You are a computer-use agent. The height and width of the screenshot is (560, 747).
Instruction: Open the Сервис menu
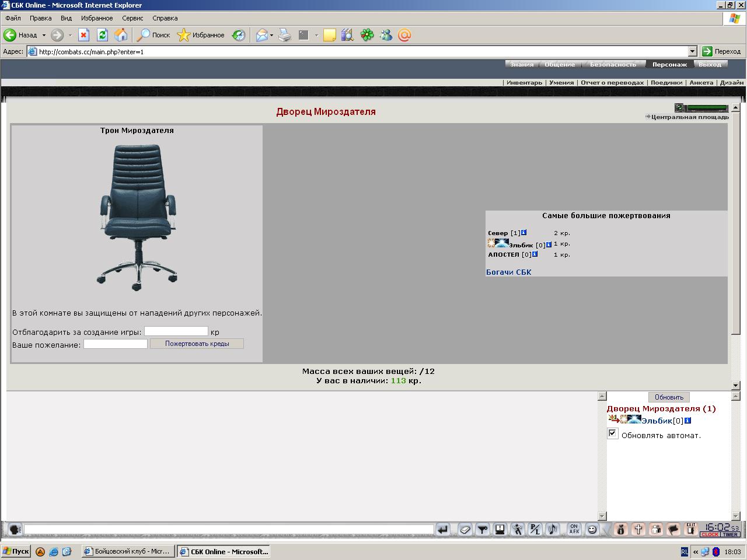132,18
